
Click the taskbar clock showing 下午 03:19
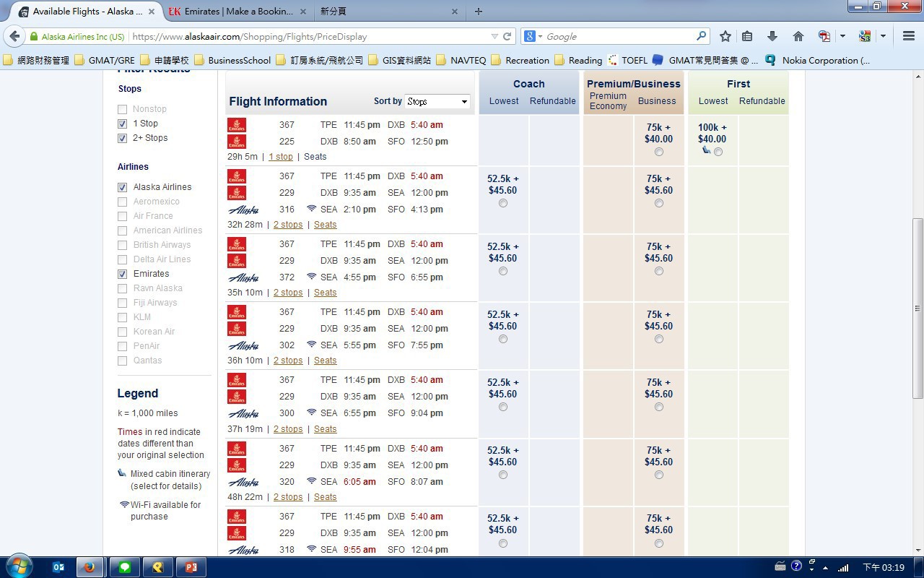[884, 567]
